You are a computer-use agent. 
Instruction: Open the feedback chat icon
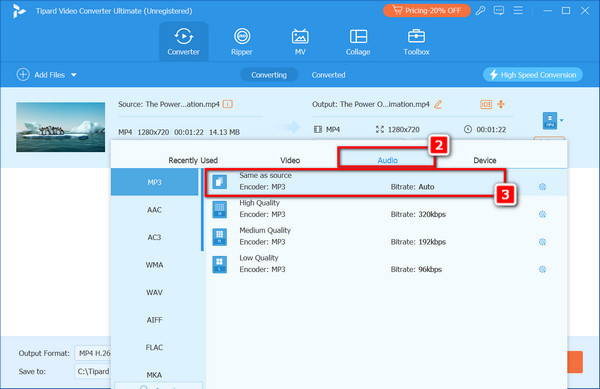(x=499, y=11)
